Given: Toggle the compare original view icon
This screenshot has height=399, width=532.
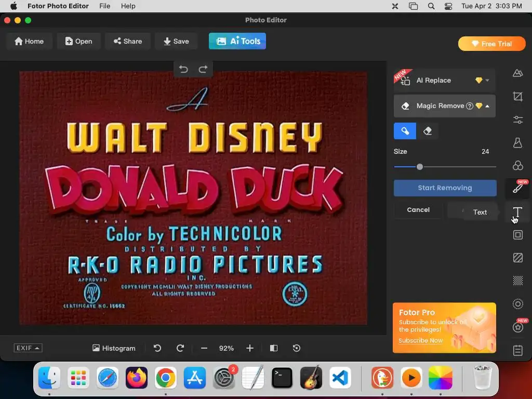Looking at the screenshot, I should pos(273,348).
